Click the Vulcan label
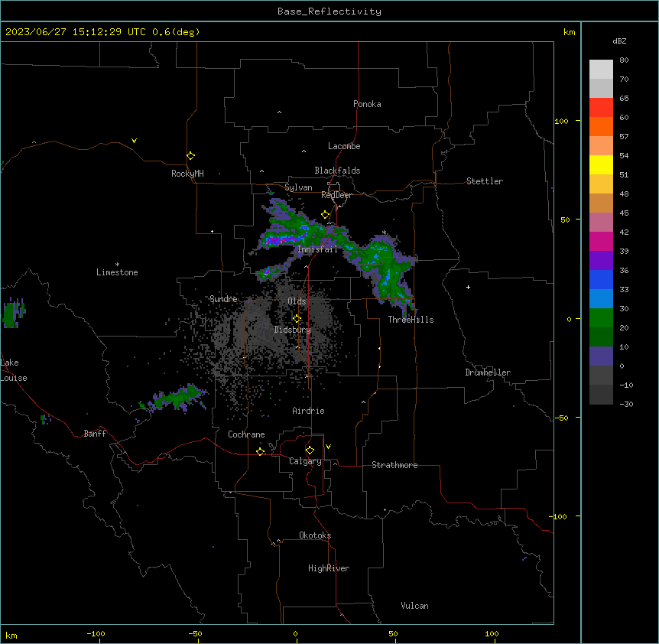The height and width of the screenshot is (644, 659). [x=414, y=606]
